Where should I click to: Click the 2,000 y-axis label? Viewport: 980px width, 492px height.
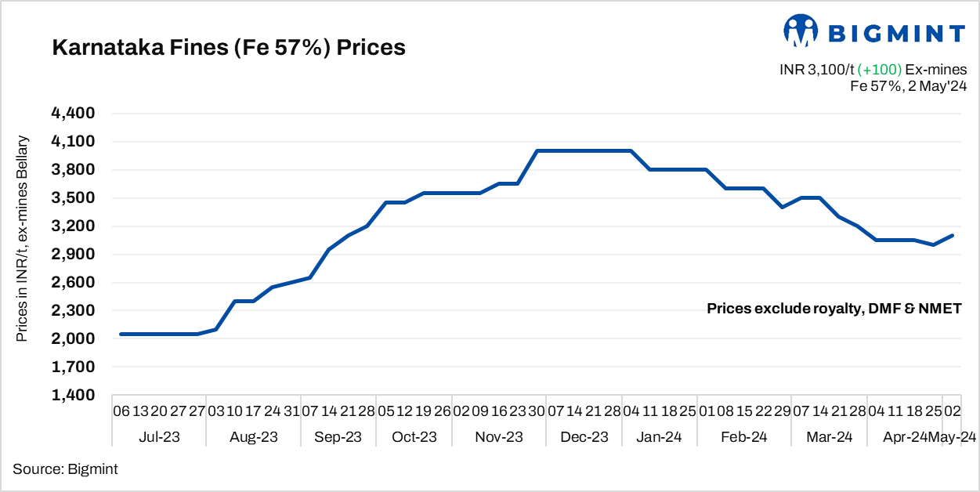coord(73,339)
